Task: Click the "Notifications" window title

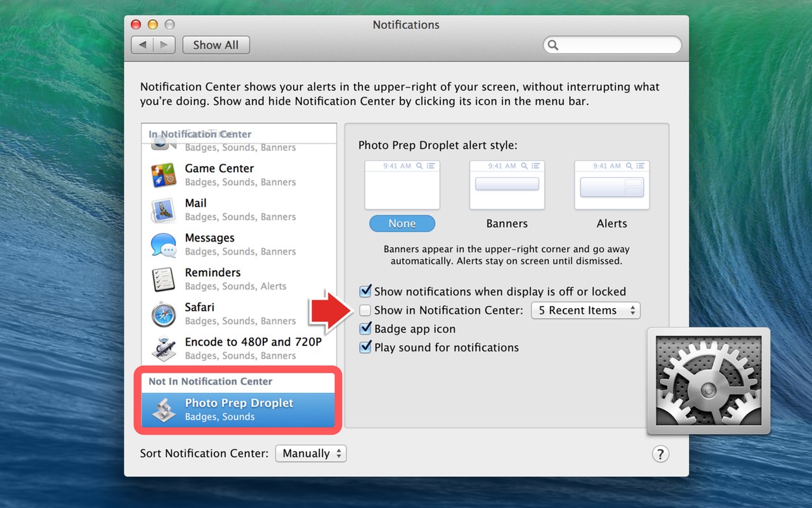Action: [406, 25]
